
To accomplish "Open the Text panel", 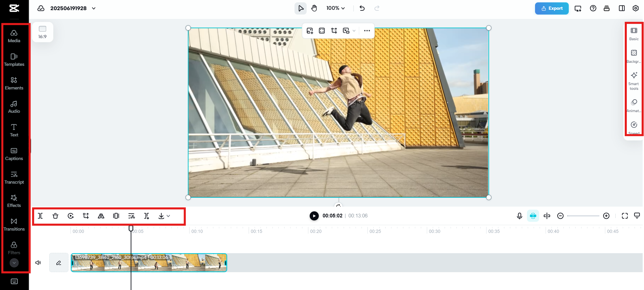I will 14,130.
